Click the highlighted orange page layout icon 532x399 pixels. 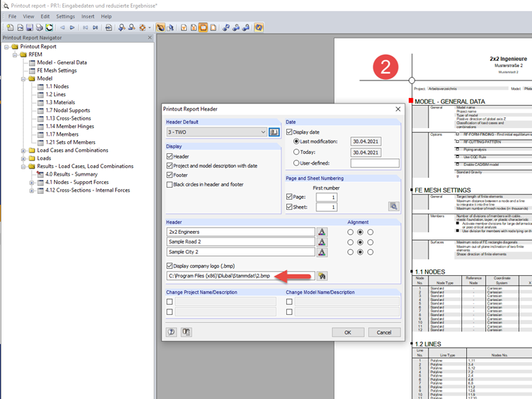pyautogui.click(x=203, y=27)
